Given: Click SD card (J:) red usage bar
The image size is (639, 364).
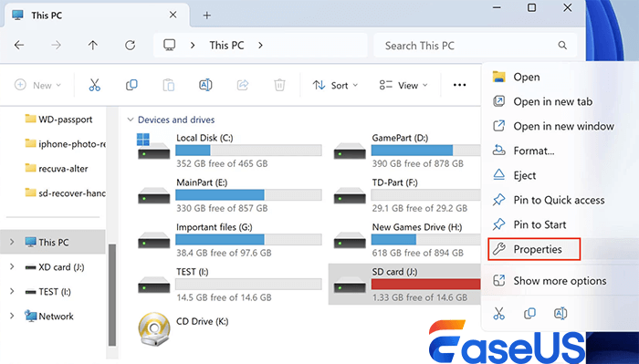Looking at the screenshot, I should 426,285.
